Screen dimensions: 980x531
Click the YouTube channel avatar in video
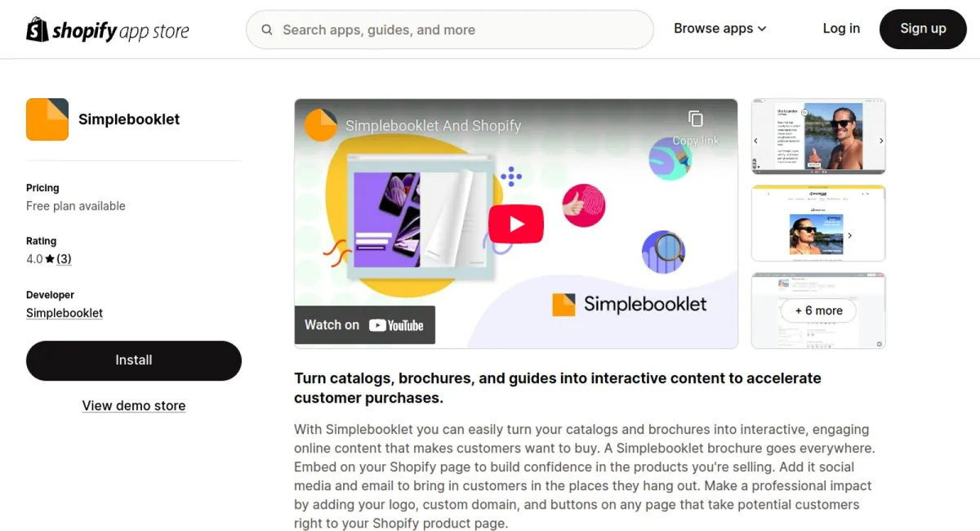[321, 125]
